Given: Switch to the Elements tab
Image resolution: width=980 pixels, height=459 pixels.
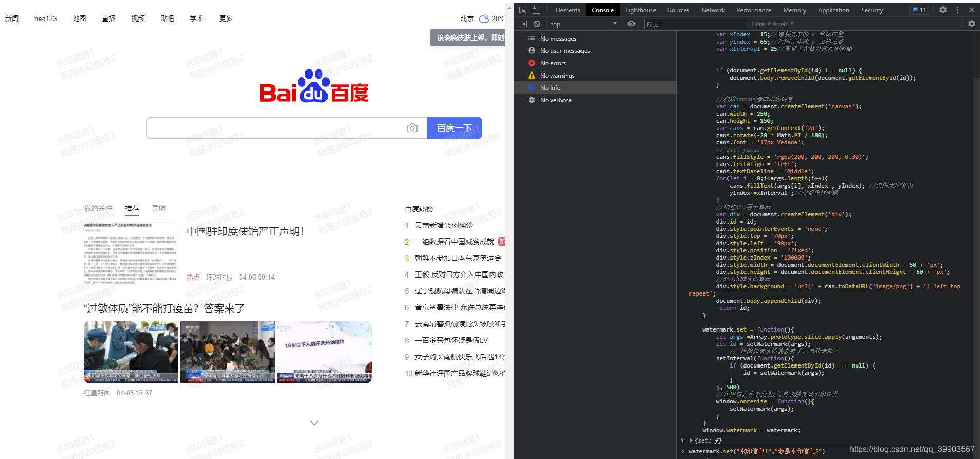Looking at the screenshot, I should click(x=568, y=10).
